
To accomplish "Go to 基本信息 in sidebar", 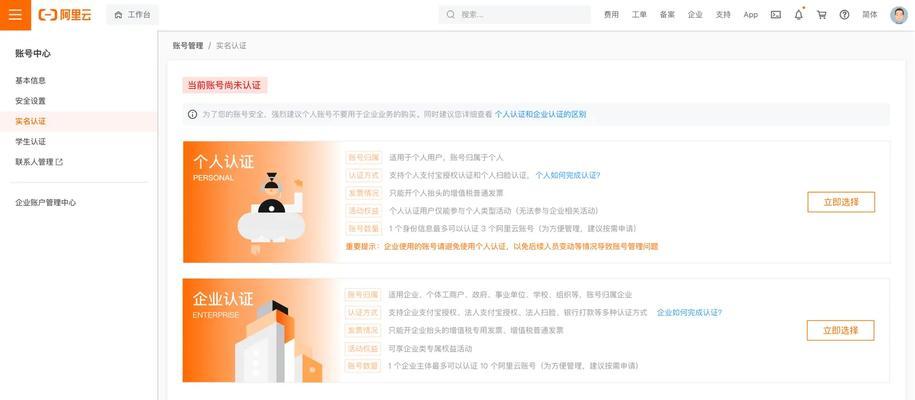I will [x=30, y=81].
